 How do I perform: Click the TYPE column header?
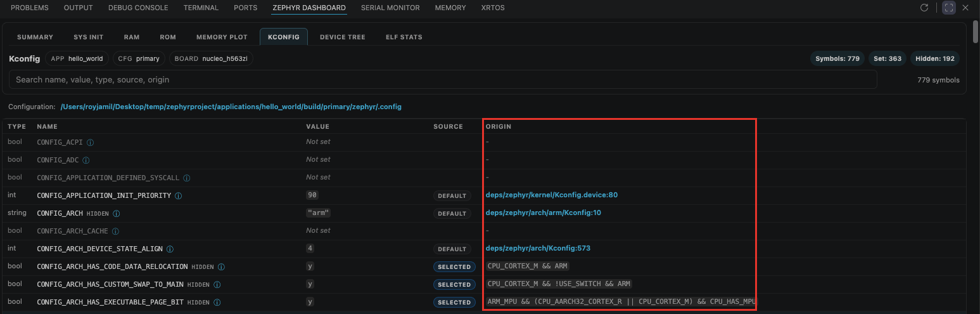point(17,127)
